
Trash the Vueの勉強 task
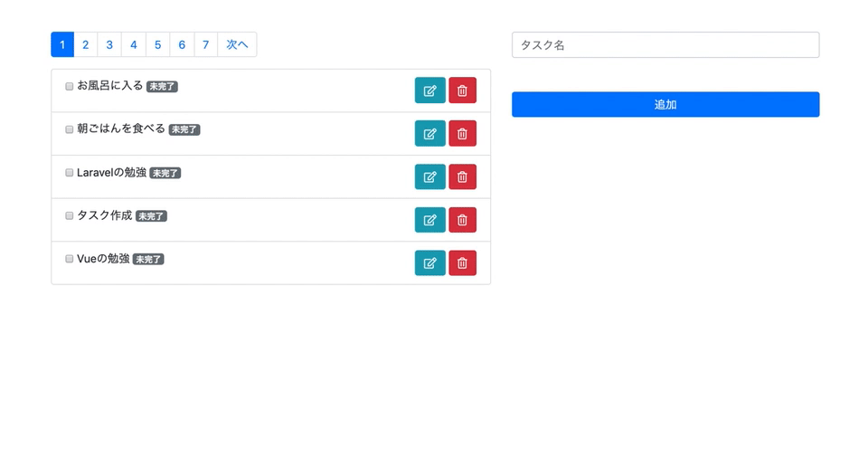point(462,263)
